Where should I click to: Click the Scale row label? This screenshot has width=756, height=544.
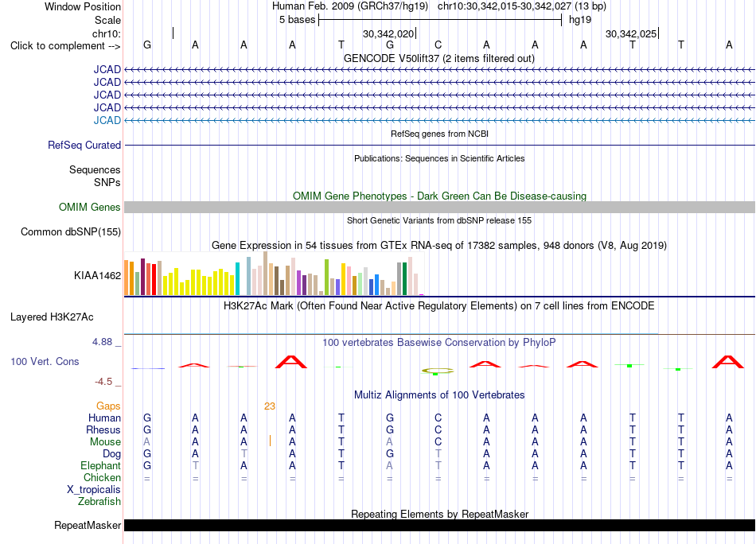pyautogui.click(x=107, y=20)
